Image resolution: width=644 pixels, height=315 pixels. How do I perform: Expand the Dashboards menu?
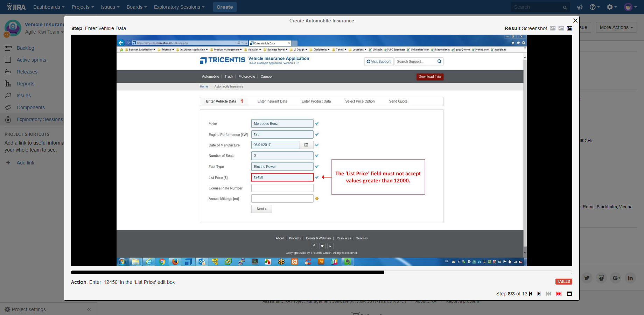[49, 7]
